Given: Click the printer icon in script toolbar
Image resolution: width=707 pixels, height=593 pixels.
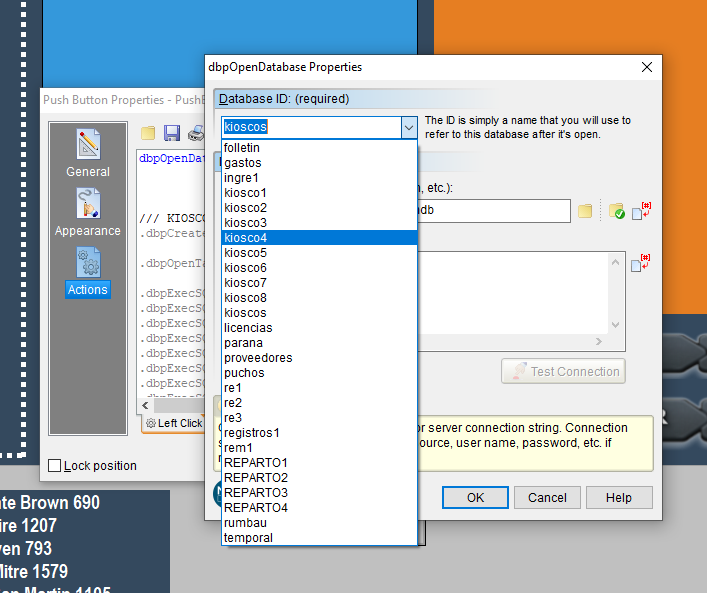Looking at the screenshot, I should point(196,133).
